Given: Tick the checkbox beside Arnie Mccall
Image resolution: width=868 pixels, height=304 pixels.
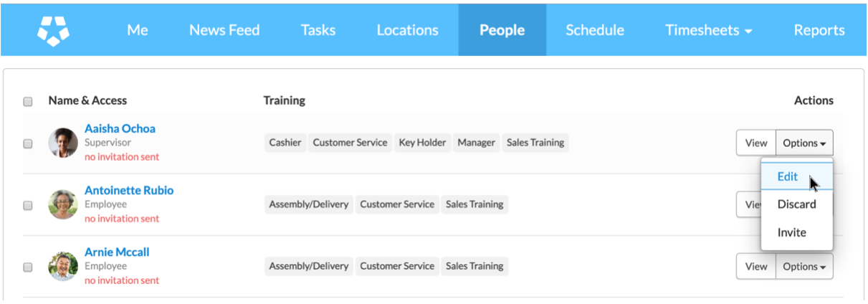Looking at the screenshot, I should pos(28,267).
